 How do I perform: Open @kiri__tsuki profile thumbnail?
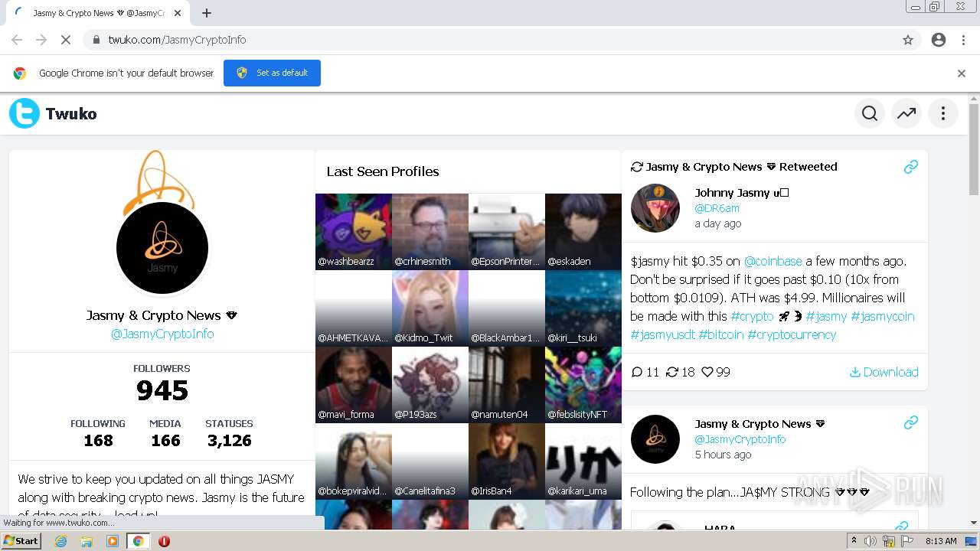point(583,308)
